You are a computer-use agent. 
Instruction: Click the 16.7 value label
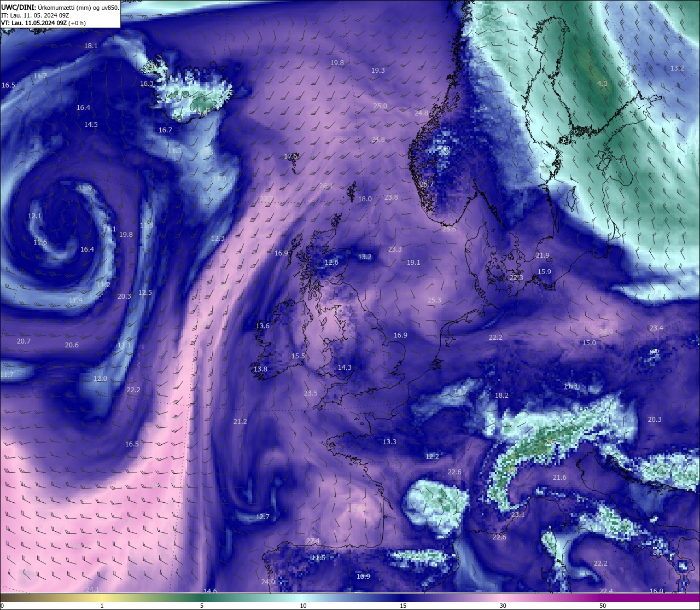click(165, 130)
